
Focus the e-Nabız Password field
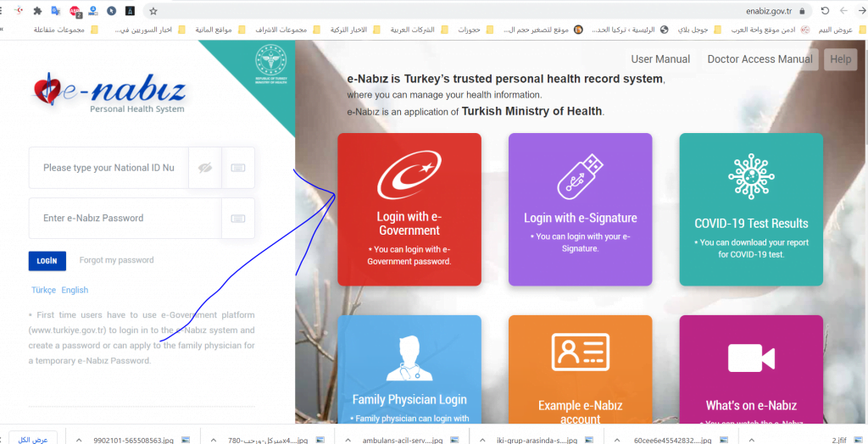(125, 218)
